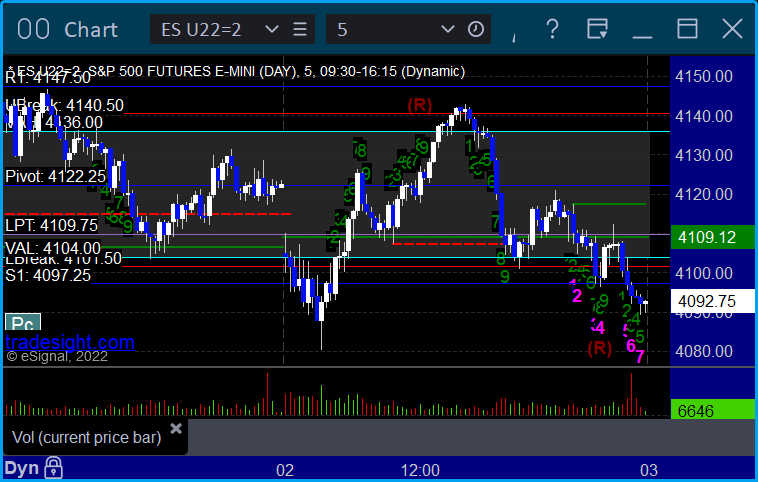The height and width of the screenshot is (482, 758).
Task: Click the Vol (current price bar) label
Action: click(87, 438)
